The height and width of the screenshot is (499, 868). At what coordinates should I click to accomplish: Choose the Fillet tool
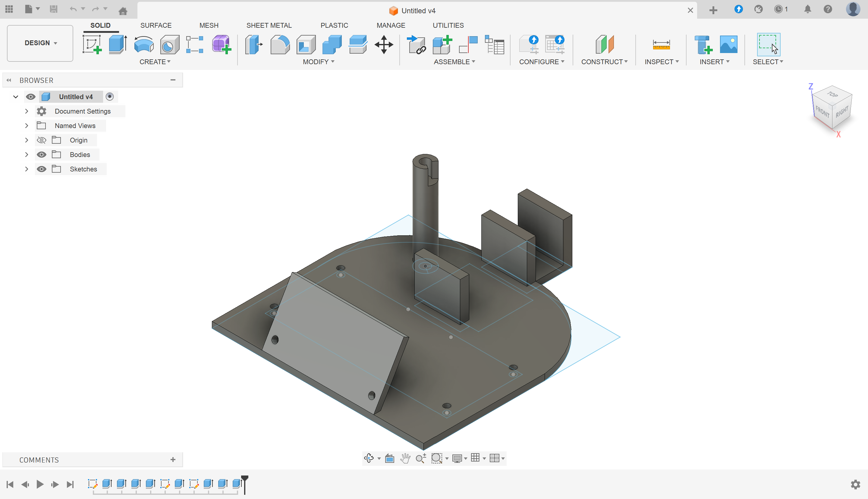(x=280, y=45)
